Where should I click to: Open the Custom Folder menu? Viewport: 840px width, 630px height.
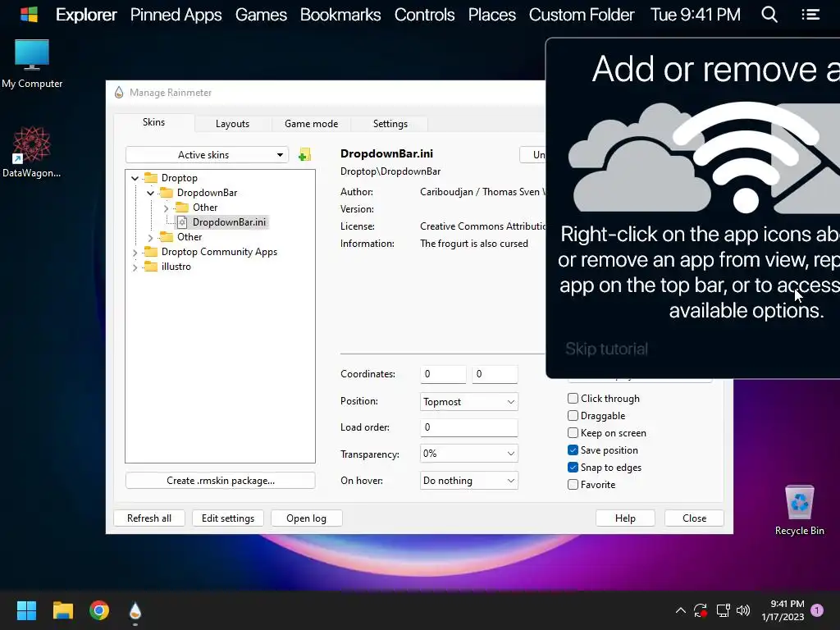click(582, 15)
